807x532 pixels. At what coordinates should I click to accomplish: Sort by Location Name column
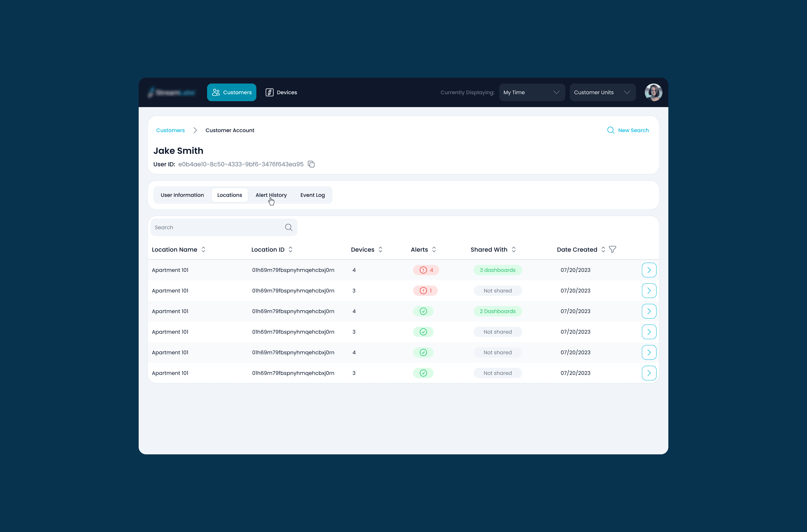(203, 249)
